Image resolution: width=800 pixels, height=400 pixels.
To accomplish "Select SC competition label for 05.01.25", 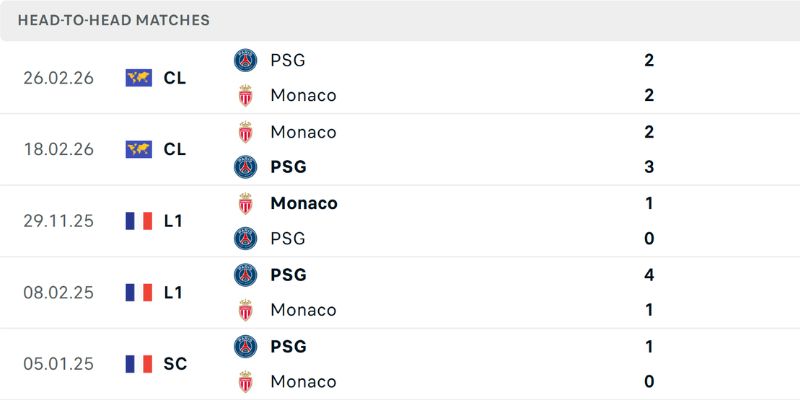I will tap(175, 364).
